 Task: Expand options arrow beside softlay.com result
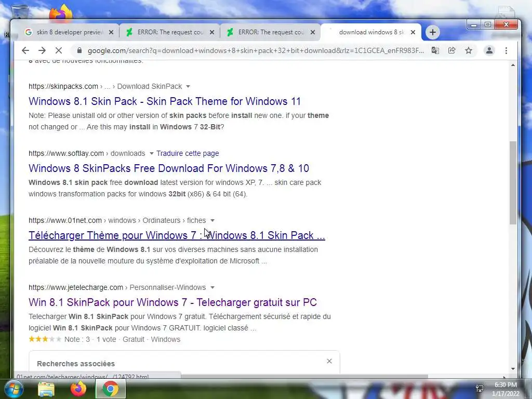151,153
